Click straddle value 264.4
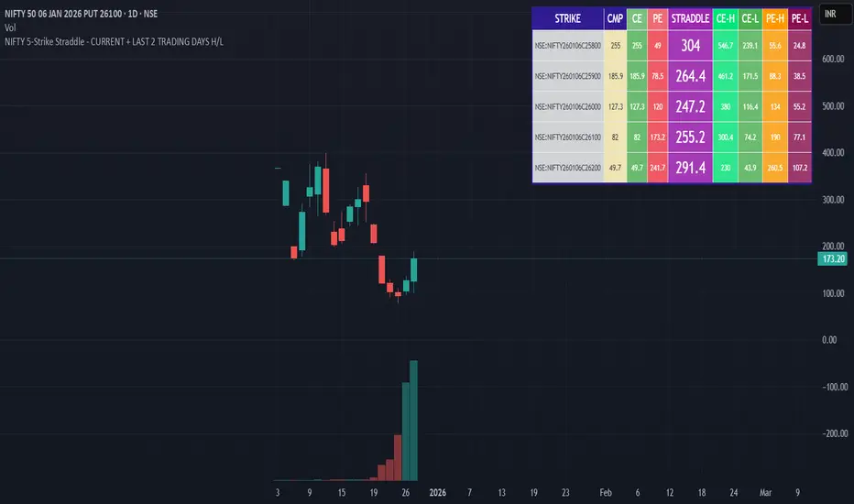 [690, 76]
